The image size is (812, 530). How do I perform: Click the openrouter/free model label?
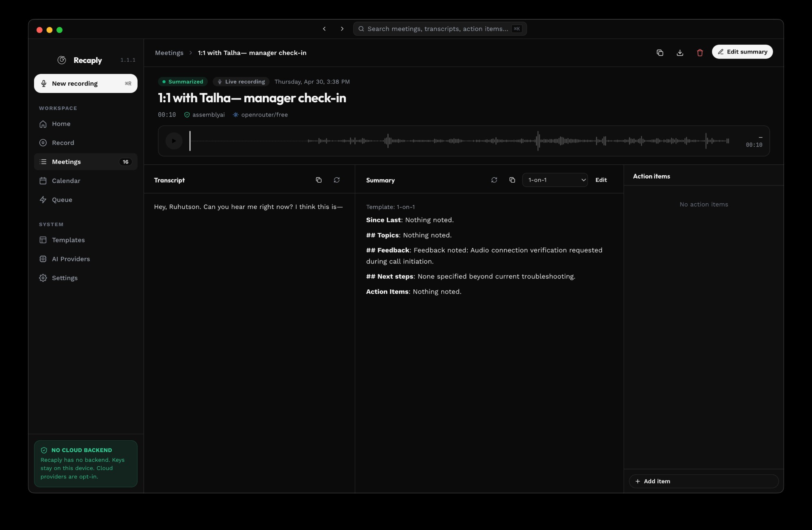click(260, 115)
